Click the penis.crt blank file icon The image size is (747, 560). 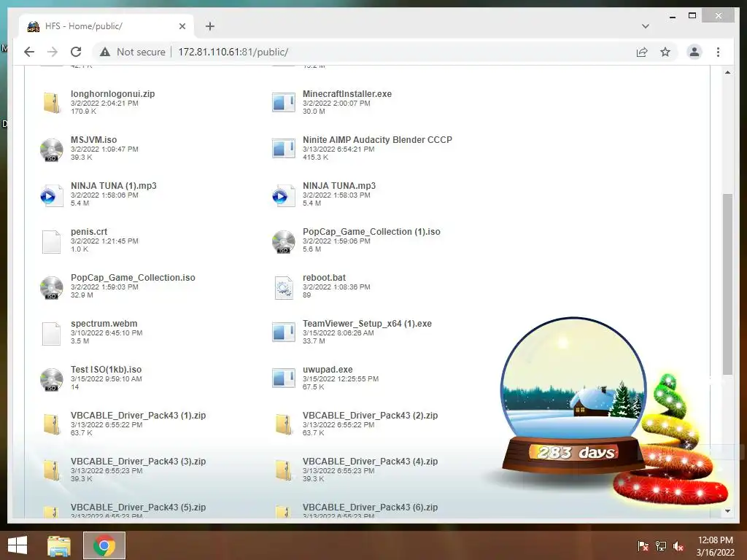coord(52,242)
